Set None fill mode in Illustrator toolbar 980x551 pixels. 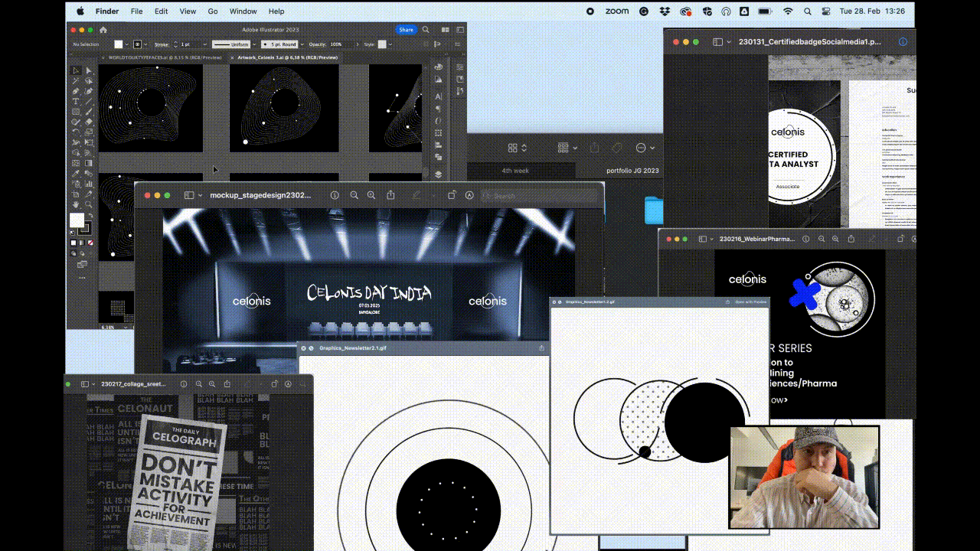tap(91, 243)
